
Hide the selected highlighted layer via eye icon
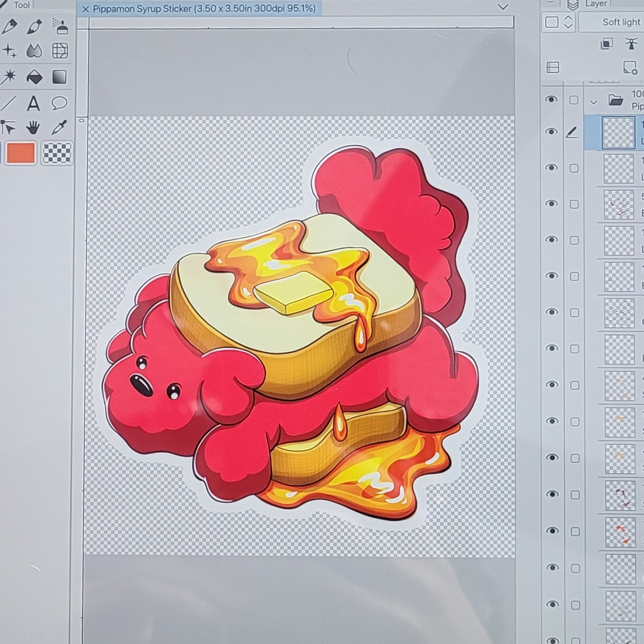click(551, 132)
